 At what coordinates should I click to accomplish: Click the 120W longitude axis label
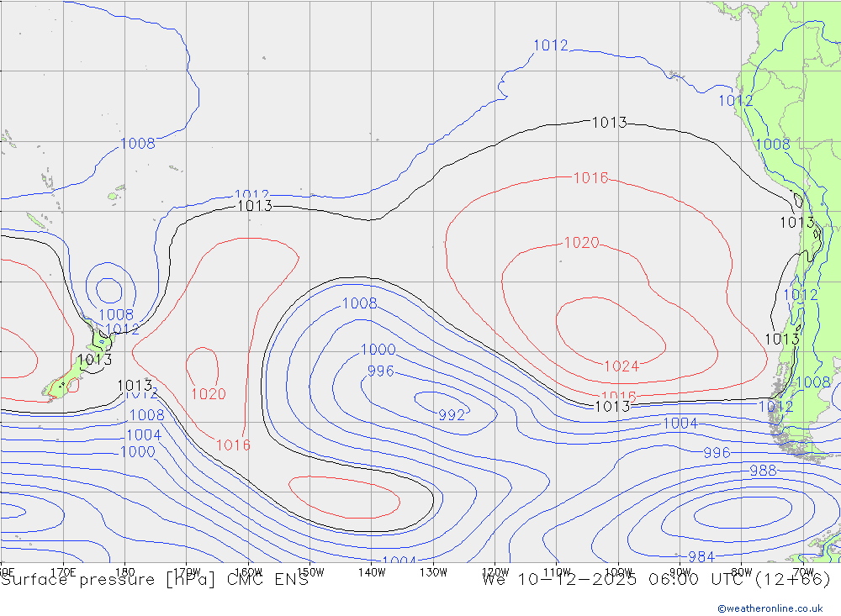pyautogui.click(x=495, y=572)
